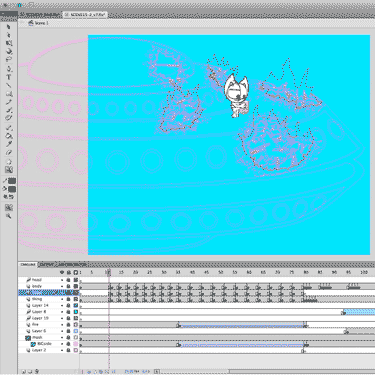Select the 3D Rotation tool
Screen dimensions: 375x375
9,52
